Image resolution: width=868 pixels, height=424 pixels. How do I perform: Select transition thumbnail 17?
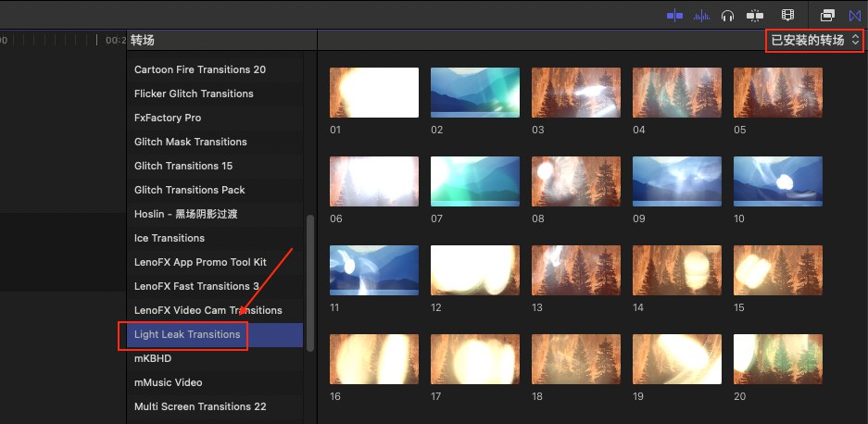(x=475, y=359)
